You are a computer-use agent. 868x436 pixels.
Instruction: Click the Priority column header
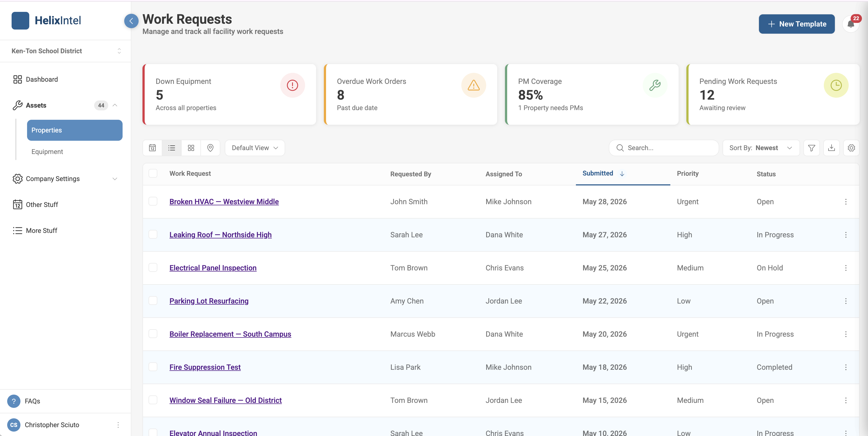point(688,173)
